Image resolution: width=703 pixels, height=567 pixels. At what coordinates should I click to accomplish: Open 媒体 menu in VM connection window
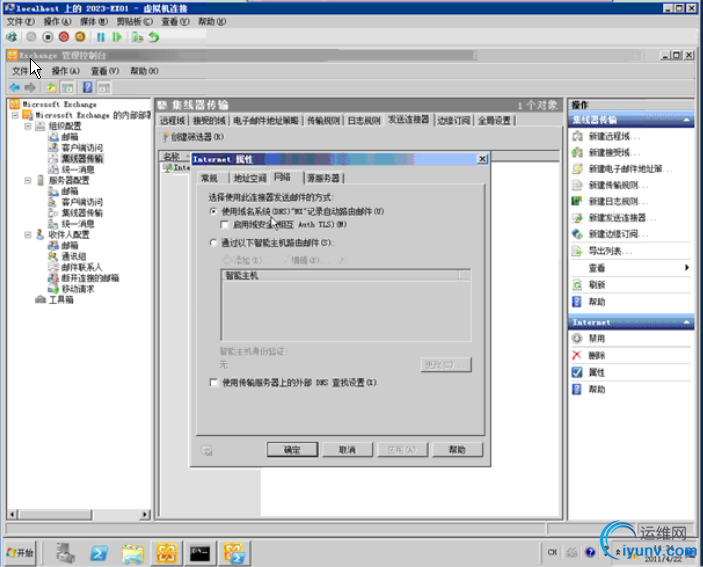[x=94, y=22]
